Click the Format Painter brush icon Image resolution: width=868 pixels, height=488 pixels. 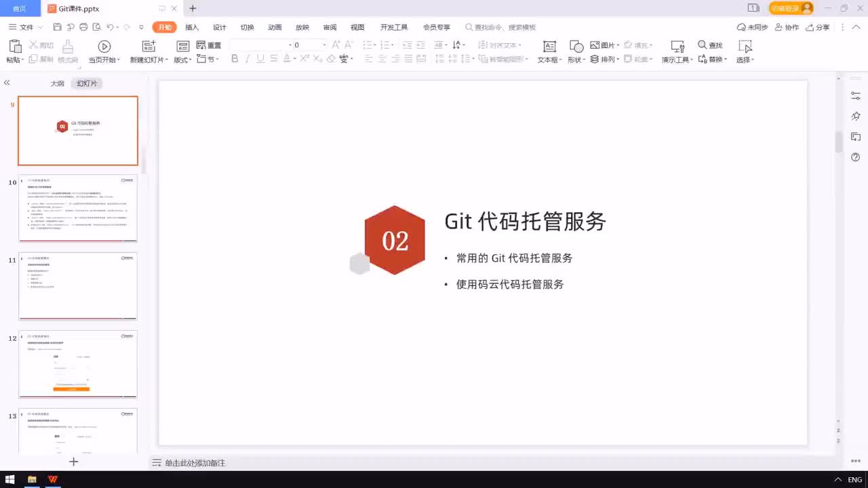(x=68, y=46)
